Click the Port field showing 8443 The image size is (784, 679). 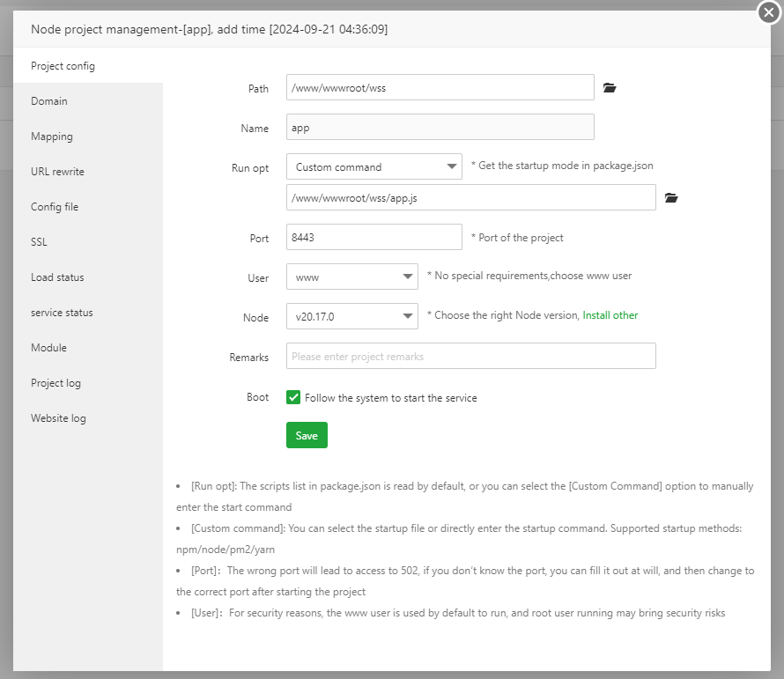[374, 238]
